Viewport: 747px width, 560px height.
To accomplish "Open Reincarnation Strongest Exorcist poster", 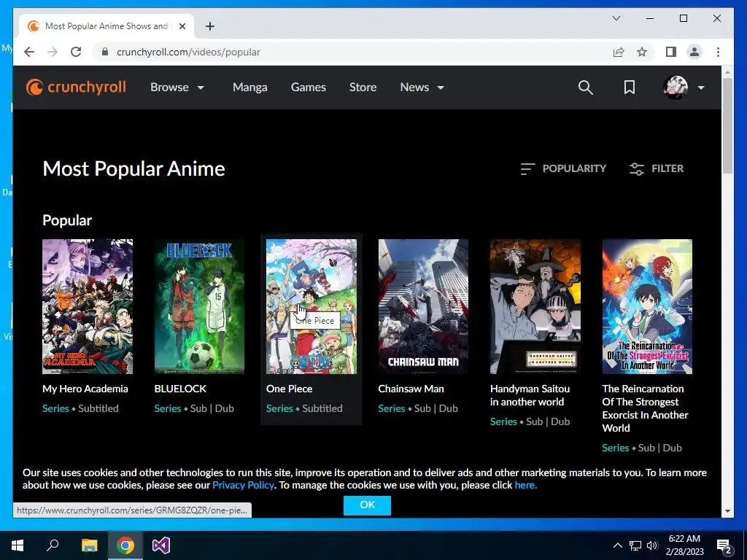I will click(647, 306).
